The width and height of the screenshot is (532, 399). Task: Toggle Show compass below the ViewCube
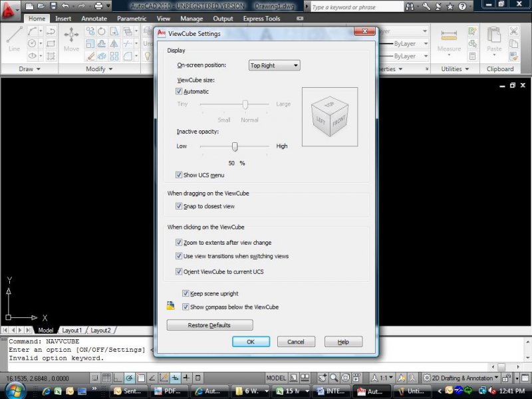(186, 307)
